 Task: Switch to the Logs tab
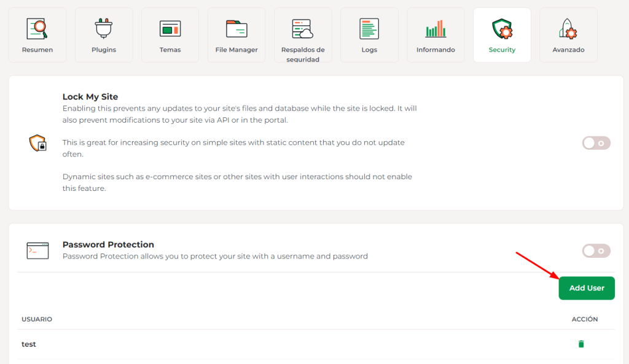pos(369,35)
